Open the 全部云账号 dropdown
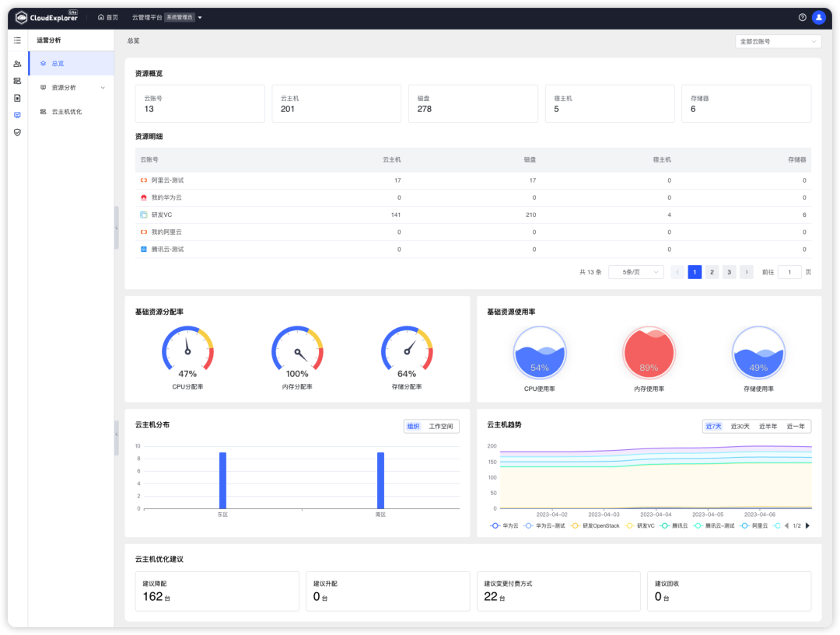The image size is (840, 635). point(778,41)
